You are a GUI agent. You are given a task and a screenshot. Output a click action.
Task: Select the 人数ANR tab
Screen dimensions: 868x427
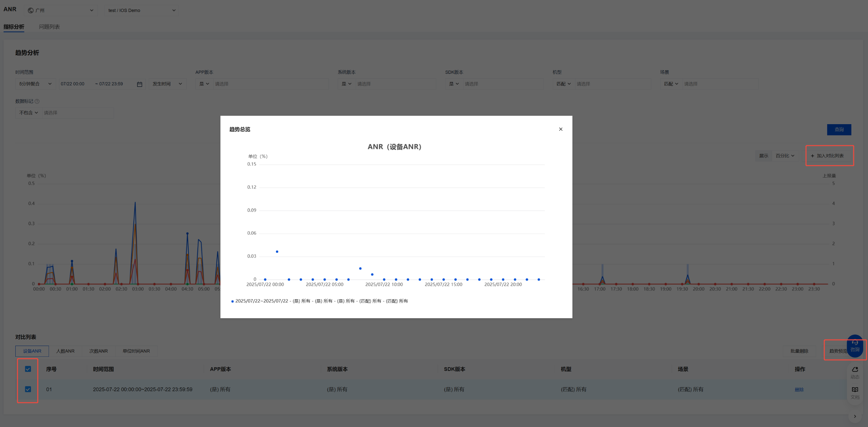pyautogui.click(x=65, y=351)
